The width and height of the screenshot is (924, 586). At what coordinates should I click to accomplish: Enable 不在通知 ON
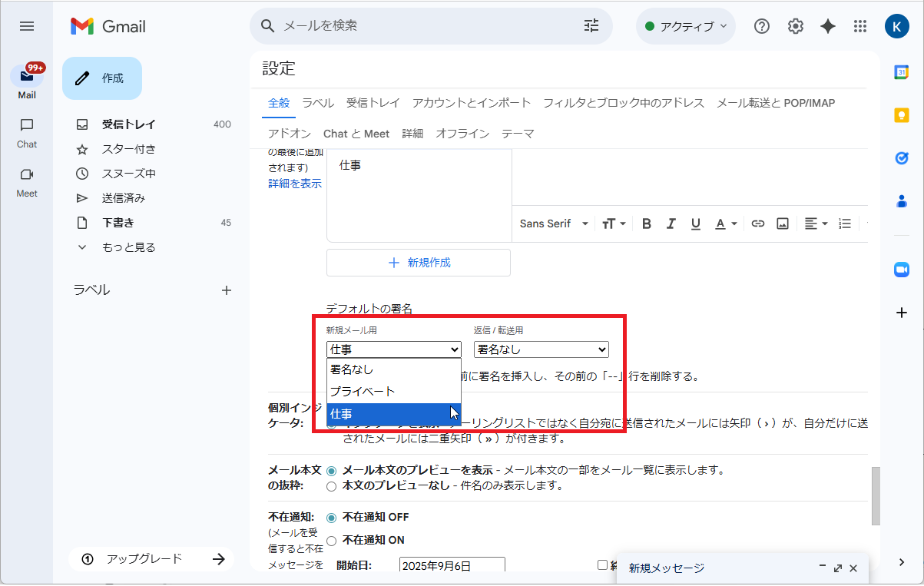tap(331, 540)
